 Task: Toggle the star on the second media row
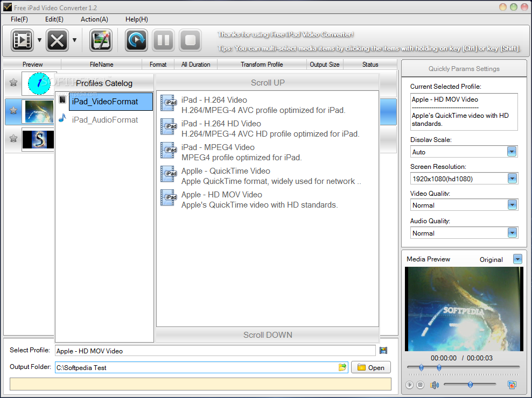click(13, 110)
